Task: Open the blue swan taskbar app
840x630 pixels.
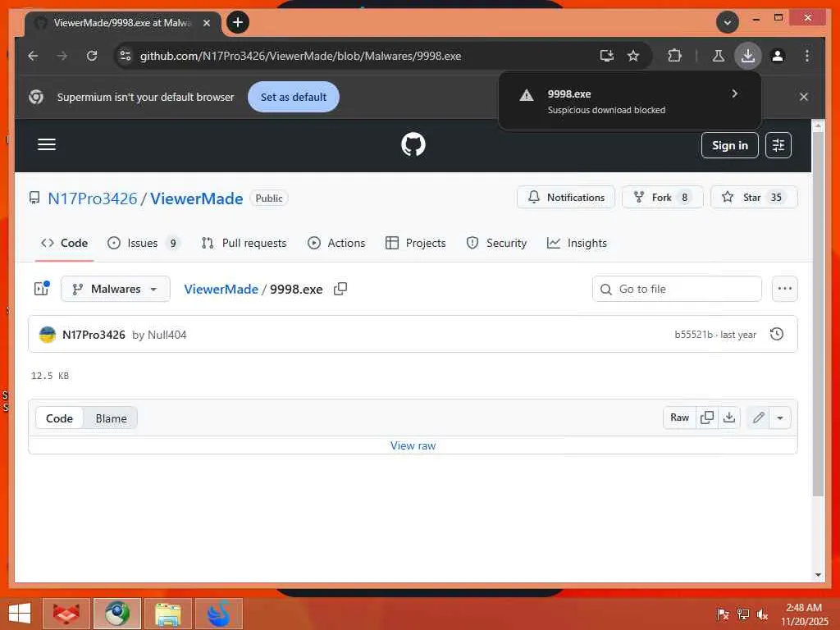Action: pos(218,614)
